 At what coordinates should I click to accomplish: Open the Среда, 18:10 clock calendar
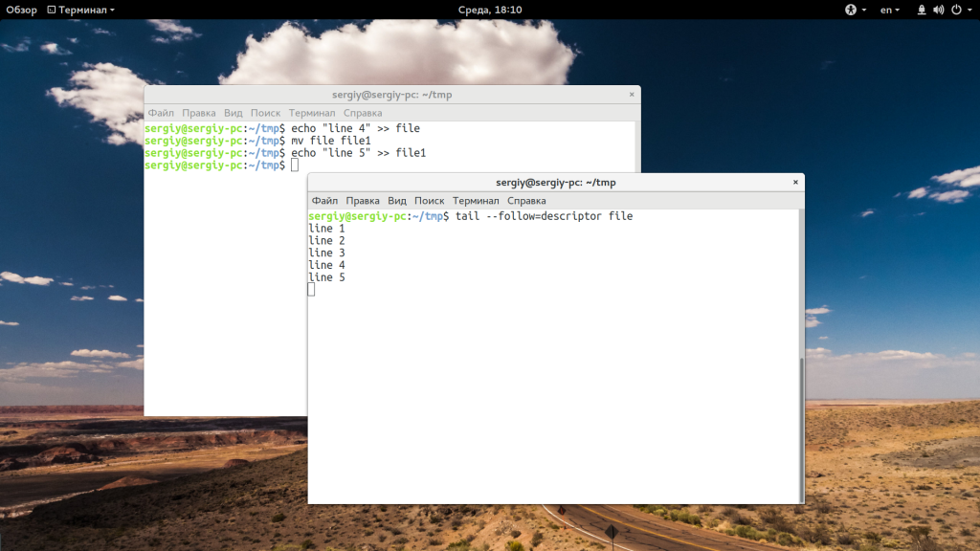coord(490,10)
